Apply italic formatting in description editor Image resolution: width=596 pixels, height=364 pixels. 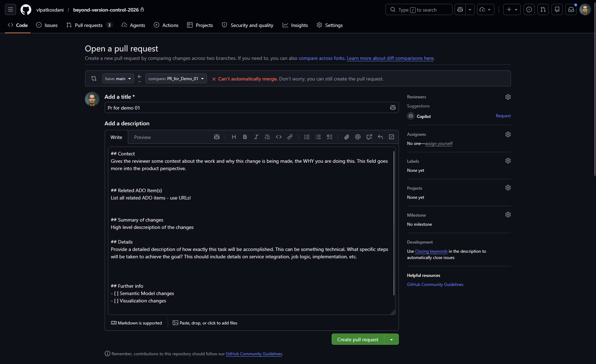point(256,137)
